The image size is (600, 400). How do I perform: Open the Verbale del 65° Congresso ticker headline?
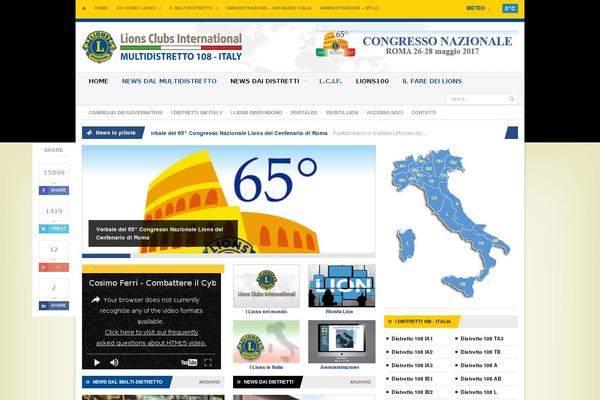point(239,133)
